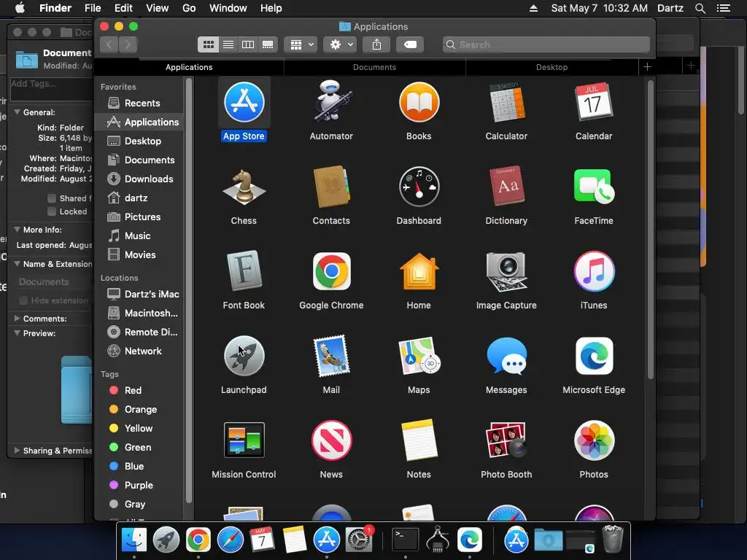Open the View menu in menu bar
The height and width of the screenshot is (560, 747).
pyautogui.click(x=158, y=8)
